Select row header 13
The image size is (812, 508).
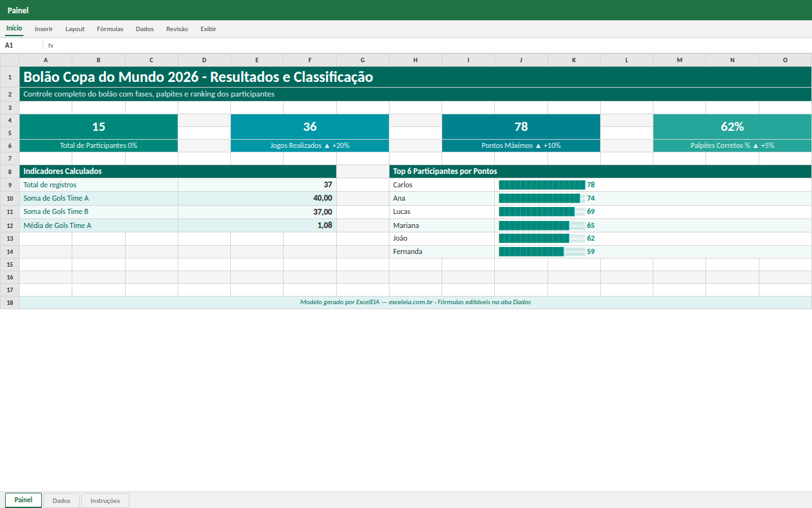(10, 239)
